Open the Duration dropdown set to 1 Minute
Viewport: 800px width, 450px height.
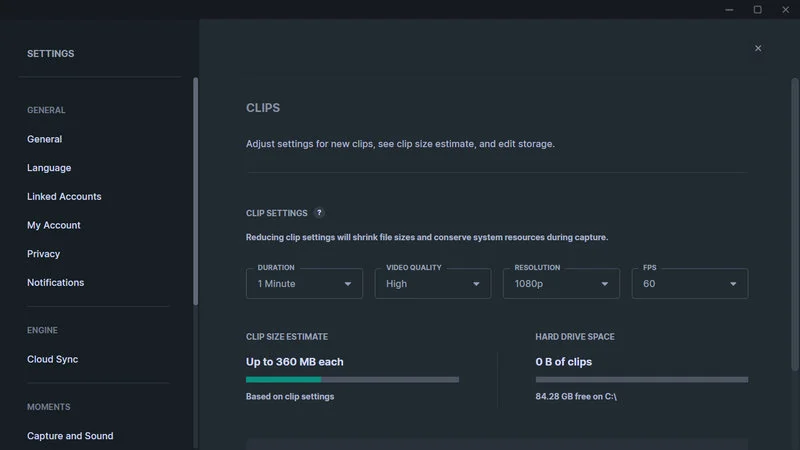[305, 283]
